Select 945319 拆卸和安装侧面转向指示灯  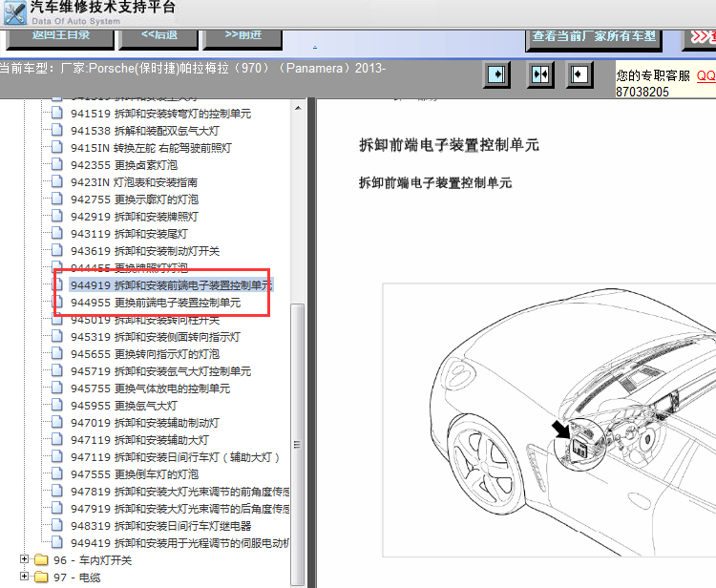(x=156, y=337)
